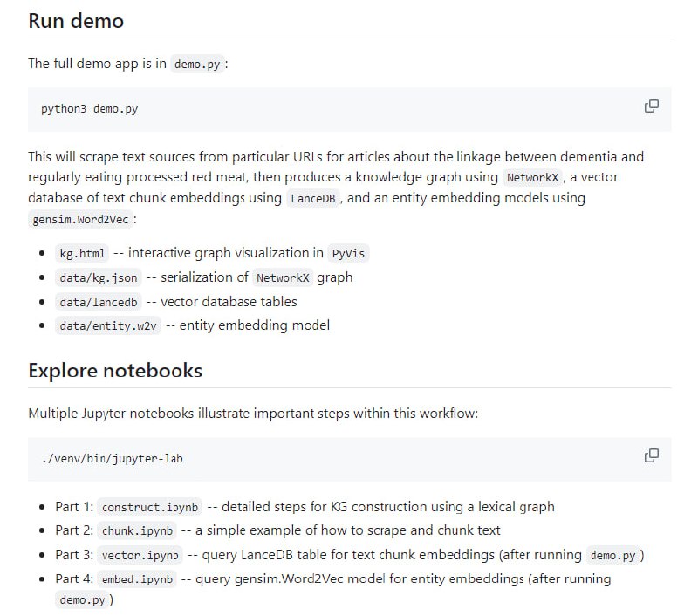Image resolution: width=698 pixels, height=616 pixels.
Task: Click the "Explore notebooks" heading
Action: click(x=115, y=370)
